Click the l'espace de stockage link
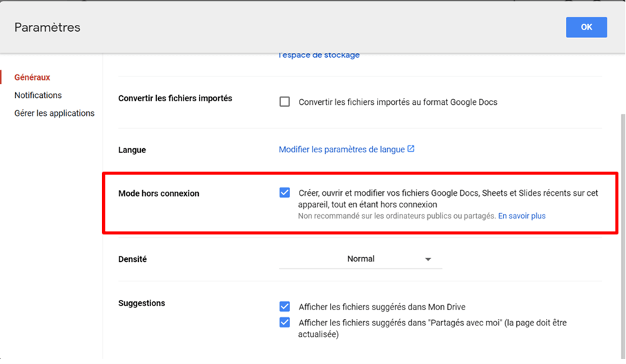Image resolution: width=626 pixels, height=364 pixels. pyautogui.click(x=319, y=55)
